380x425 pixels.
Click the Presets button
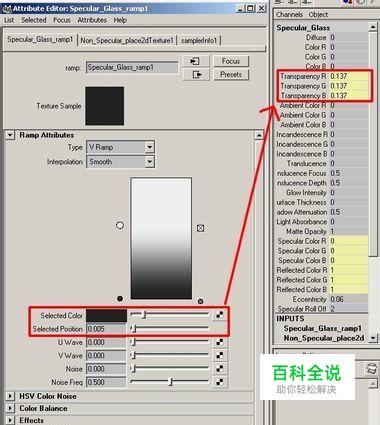[231, 75]
